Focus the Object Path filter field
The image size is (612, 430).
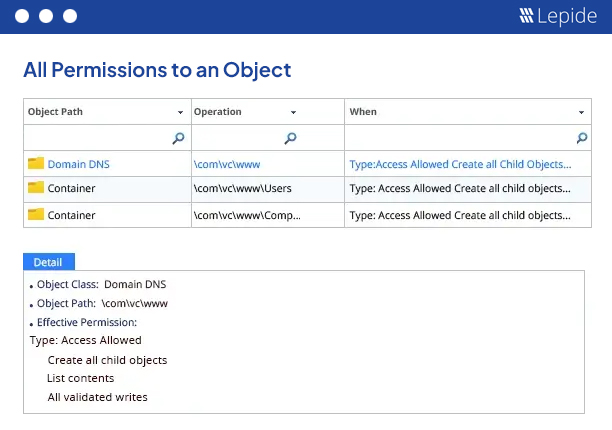[x=107, y=138]
